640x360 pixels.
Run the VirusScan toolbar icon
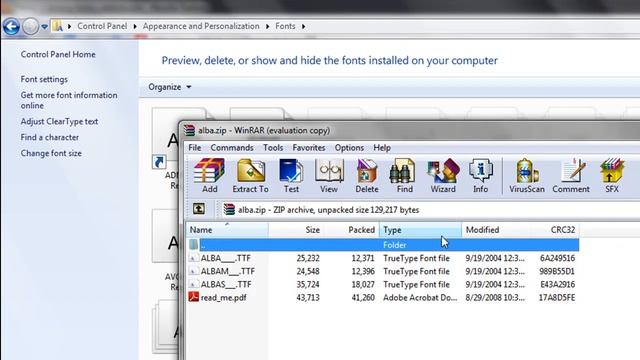pyautogui.click(x=527, y=176)
